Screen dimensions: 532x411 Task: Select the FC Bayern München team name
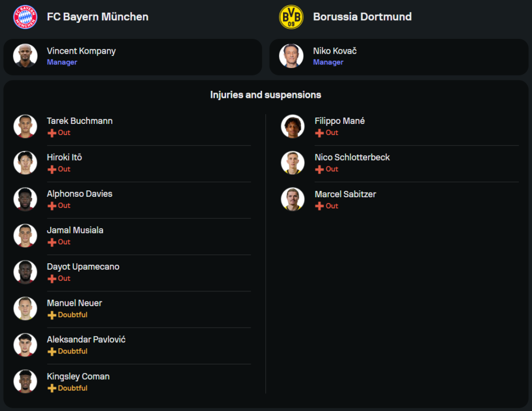pyautogui.click(x=97, y=17)
